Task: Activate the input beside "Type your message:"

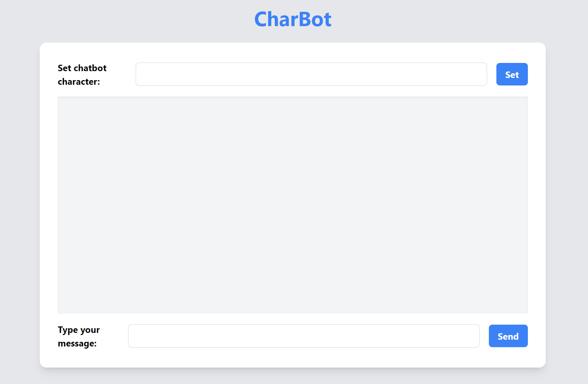Action: tap(303, 336)
